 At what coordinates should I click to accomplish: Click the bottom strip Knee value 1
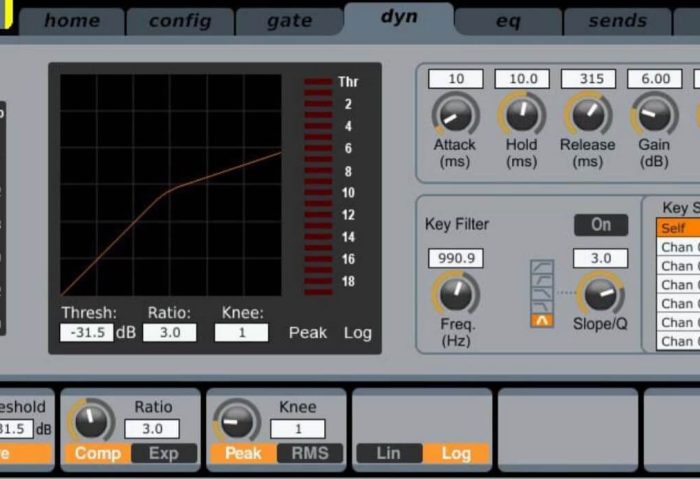[x=298, y=429]
